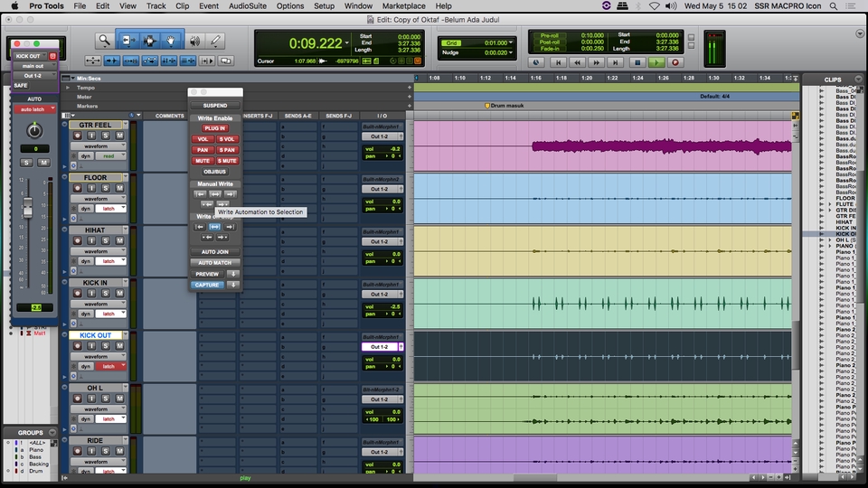Toggle the SAFE button in KICK OUT window
This screenshot has width=868, height=488.
coord(21,85)
